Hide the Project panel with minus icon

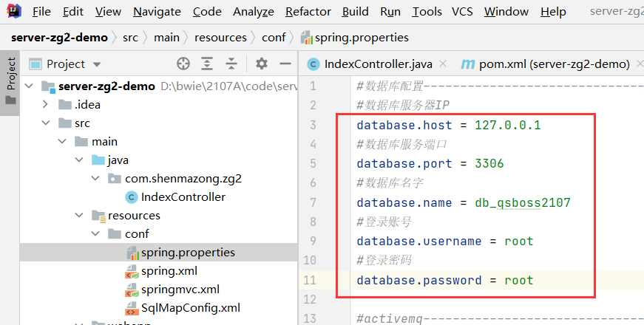click(285, 64)
